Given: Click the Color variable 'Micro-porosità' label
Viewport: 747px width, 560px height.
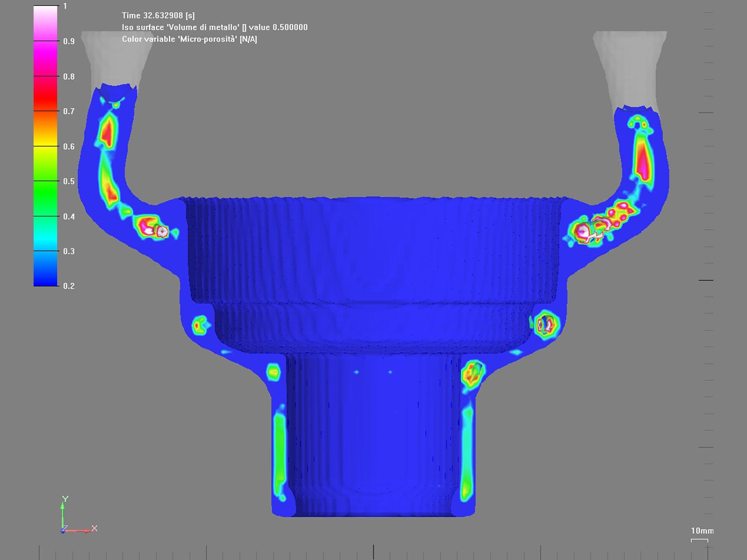Looking at the screenshot, I should click(189, 39).
